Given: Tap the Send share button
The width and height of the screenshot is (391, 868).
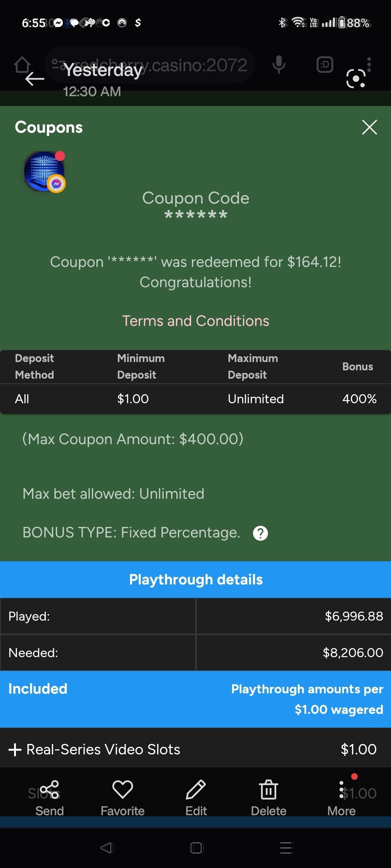Looking at the screenshot, I should 50,798.
